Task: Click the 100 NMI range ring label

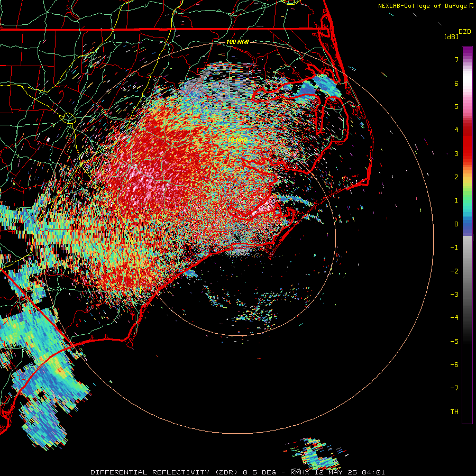Action: [237, 42]
